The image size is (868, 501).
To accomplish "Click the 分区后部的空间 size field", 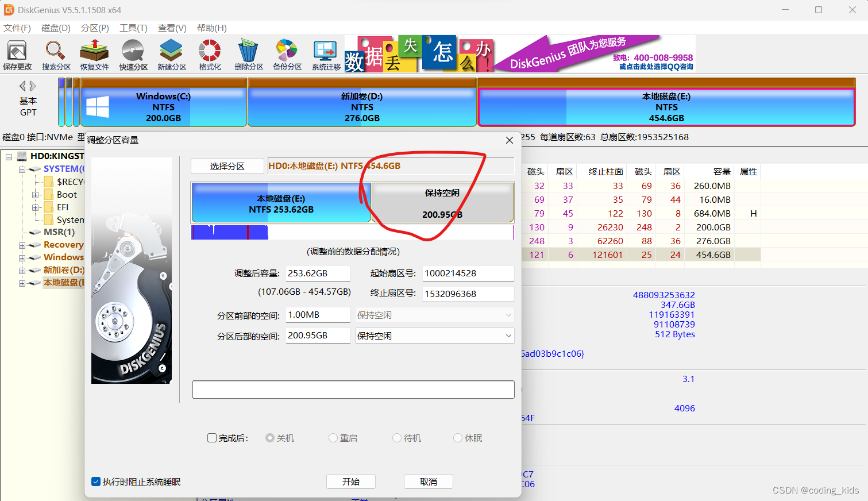I will point(318,336).
